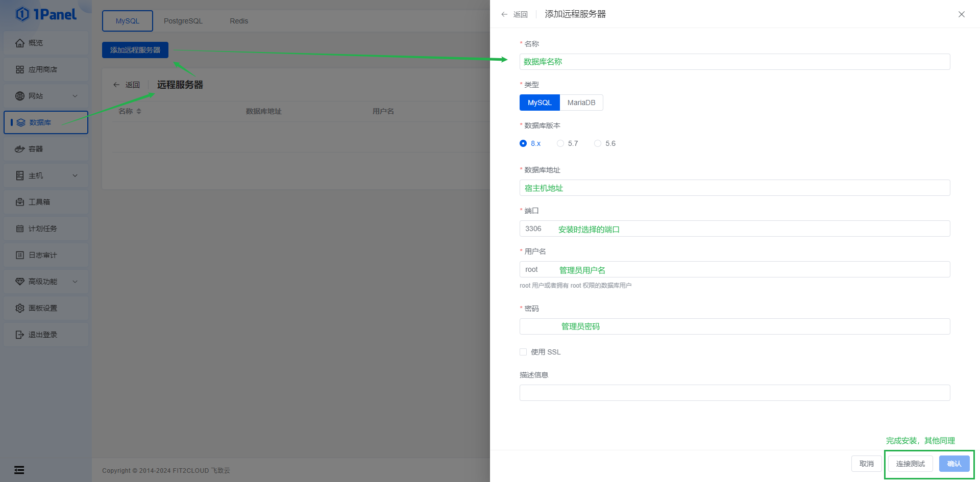Enable the 使用 SSL checkbox
Screen dimensions: 980x482
point(523,352)
